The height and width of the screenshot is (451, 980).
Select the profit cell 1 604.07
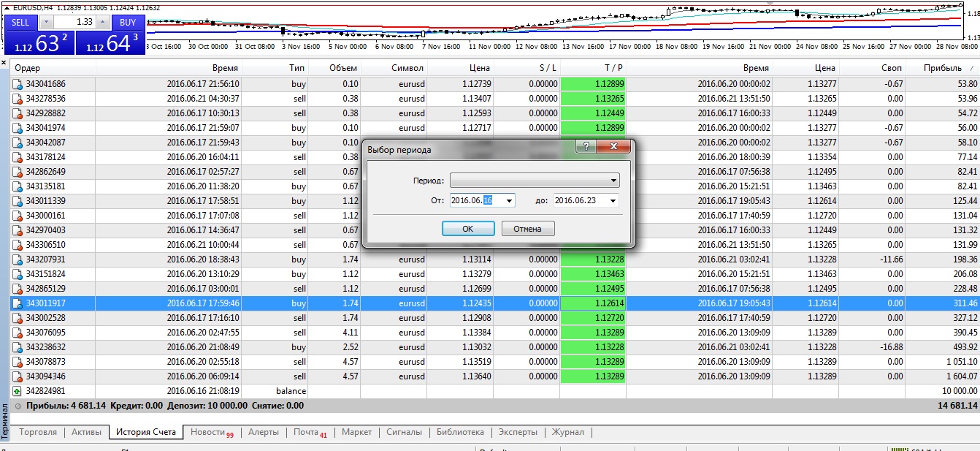tap(942, 376)
